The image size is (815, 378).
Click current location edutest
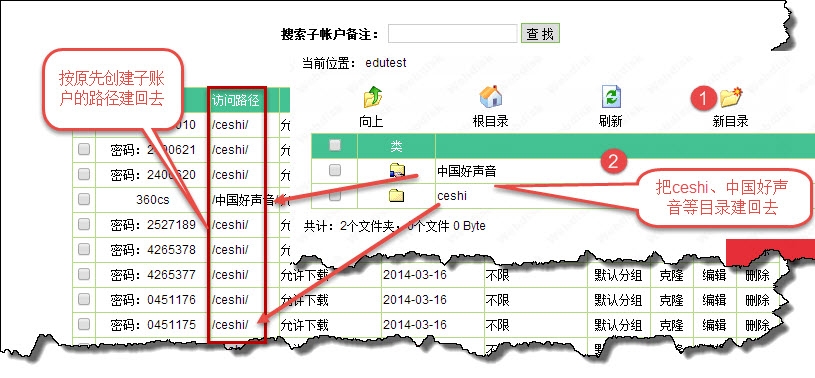386,63
